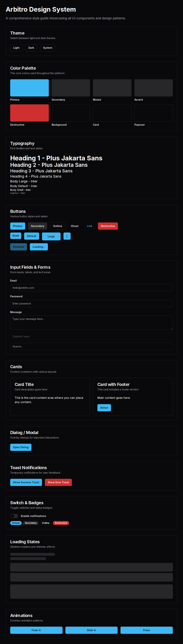
Task: Click Show Error Toast
Action: (x=58, y=482)
